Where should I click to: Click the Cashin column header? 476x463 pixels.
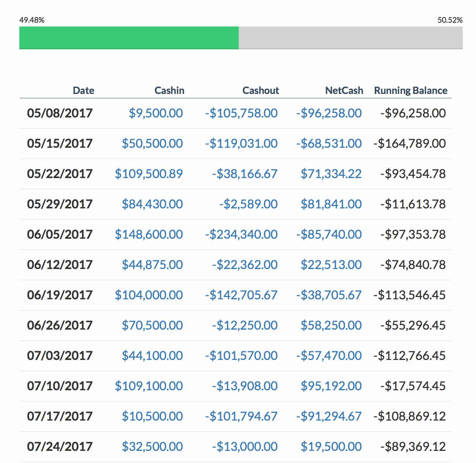[x=169, y=91]
